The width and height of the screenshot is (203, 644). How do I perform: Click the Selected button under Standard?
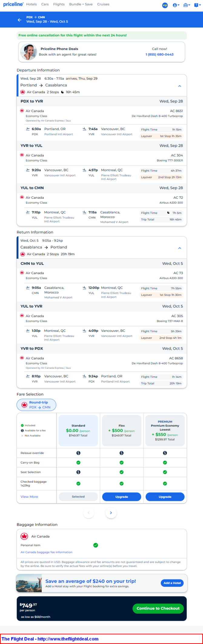click(x=78, y=497)
